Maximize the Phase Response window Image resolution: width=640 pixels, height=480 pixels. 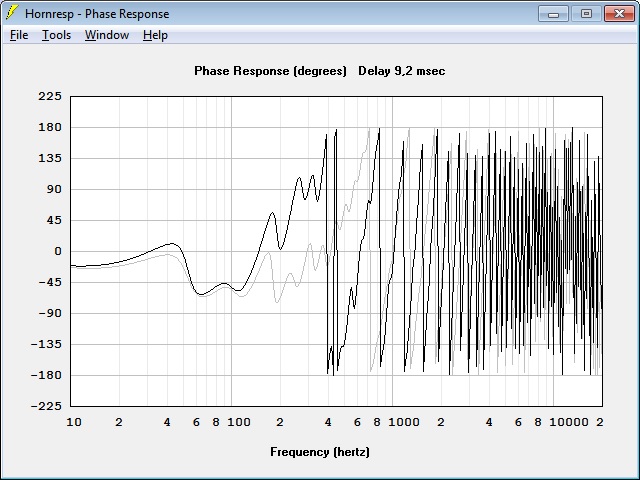click(586, 14)
